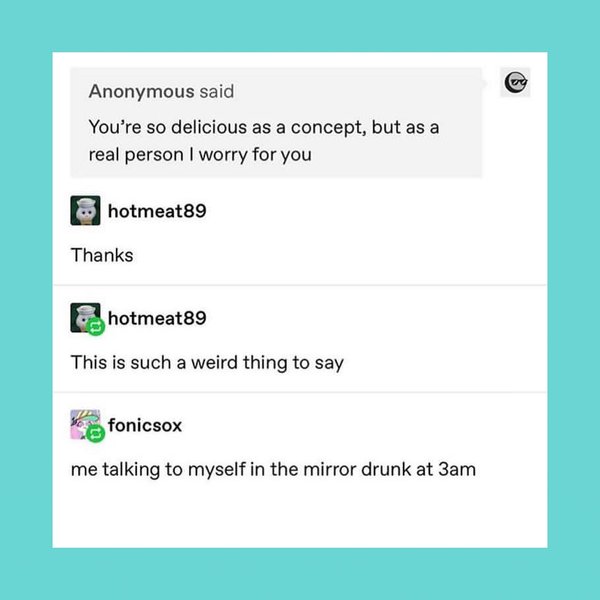Click the "me talking to myself in the mirror" comment
The width and height of the screenshot is (600, 600).
(x=273, y=470)
